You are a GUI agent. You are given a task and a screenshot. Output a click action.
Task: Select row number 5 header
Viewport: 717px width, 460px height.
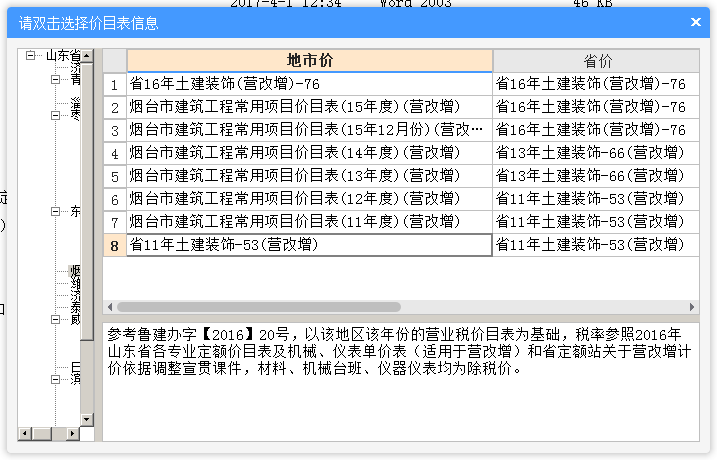point(115,176)
